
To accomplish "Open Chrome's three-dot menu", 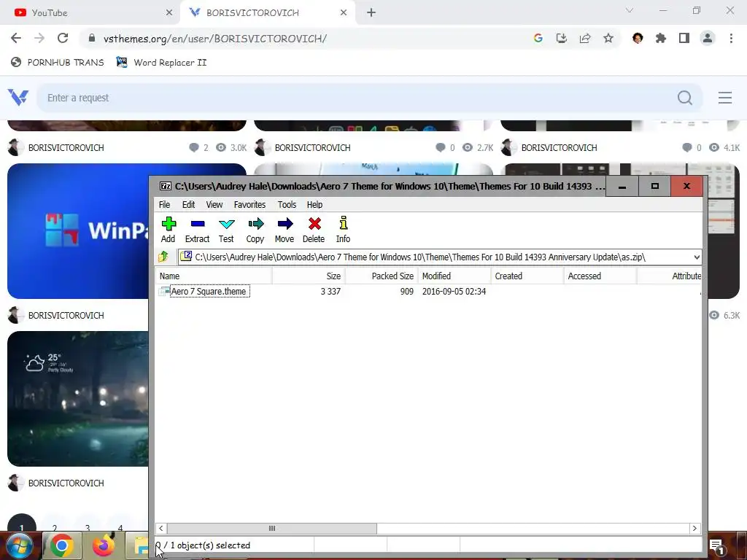I will (x=731, y=39).
